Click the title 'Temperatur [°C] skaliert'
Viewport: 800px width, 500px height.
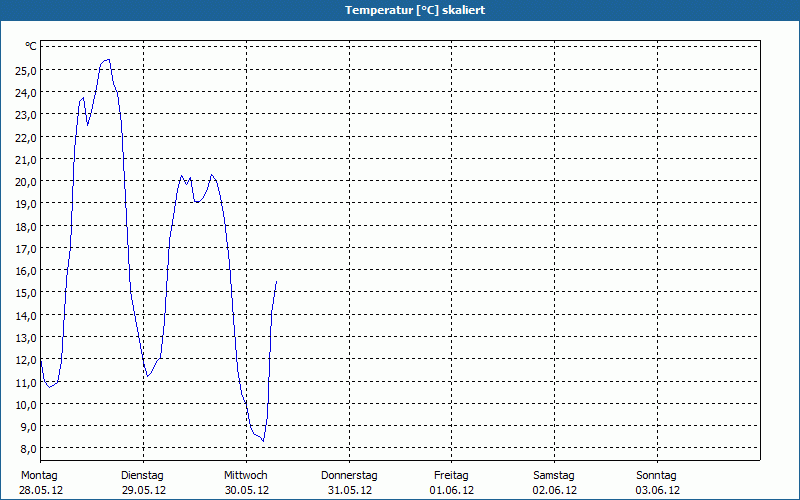415,10
